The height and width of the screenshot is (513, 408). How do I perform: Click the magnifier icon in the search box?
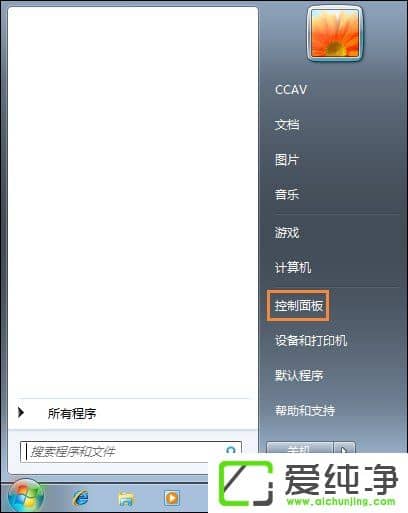pyautogui.click(x=231, y=451)
